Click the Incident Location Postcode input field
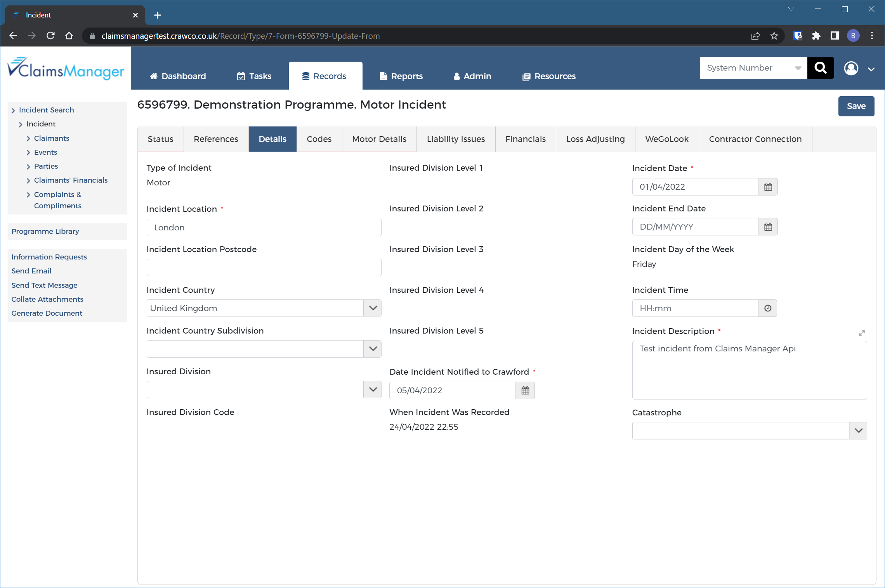The height and width of the screenshot is (588, 885). pyautogui.click(x=264, y=268)
